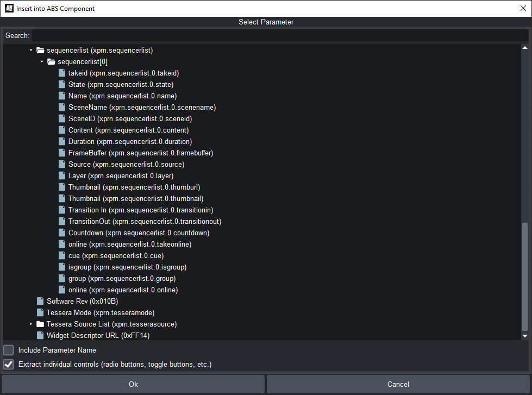Viewport: 532px width, 395px height.
Task: Collapse the sequencerlist (xprn.sequencerlist) node
Action: 31,50
